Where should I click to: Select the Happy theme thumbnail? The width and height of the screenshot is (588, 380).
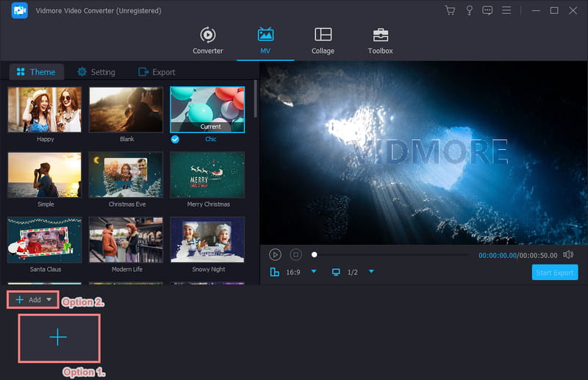coord(45,110)
